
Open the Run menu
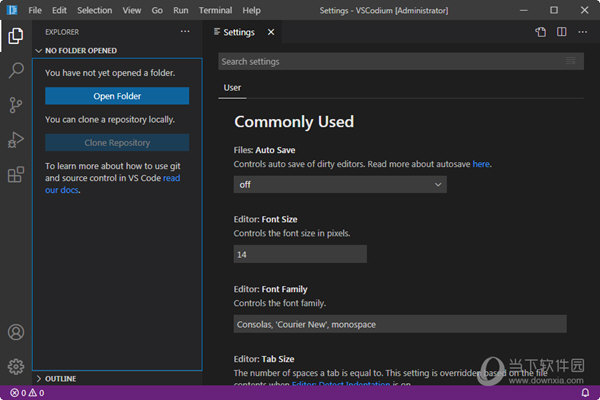point(181,10)
